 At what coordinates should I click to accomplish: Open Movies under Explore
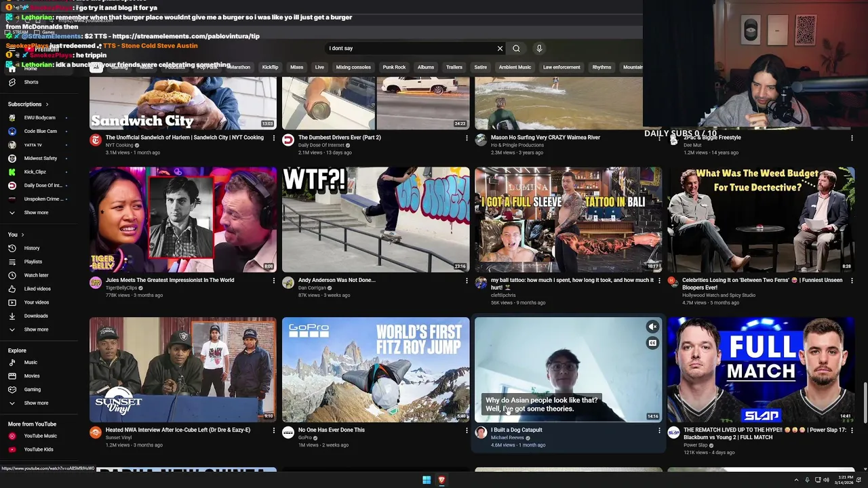32,375
